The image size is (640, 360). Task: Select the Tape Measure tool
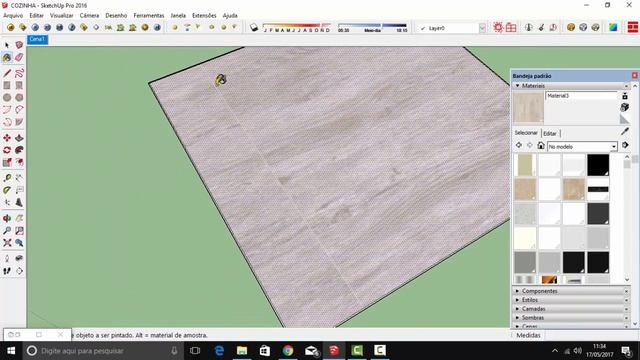(7, 178)
